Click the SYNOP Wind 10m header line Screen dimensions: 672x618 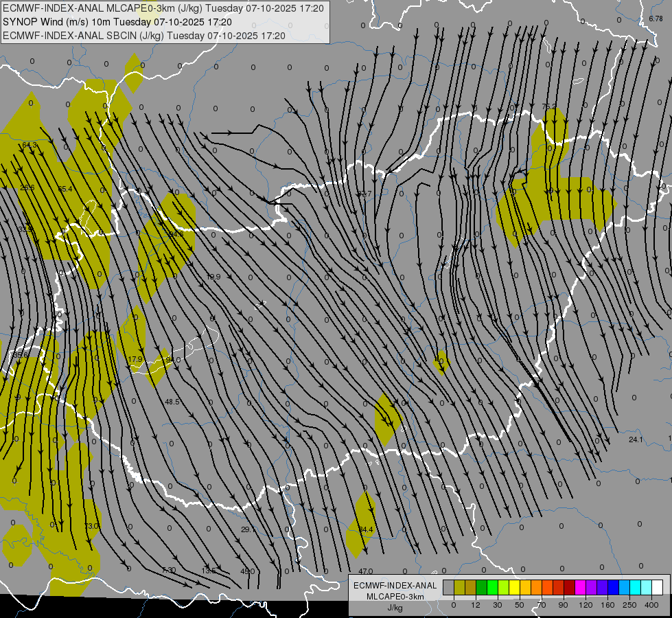tap(117, 22)
